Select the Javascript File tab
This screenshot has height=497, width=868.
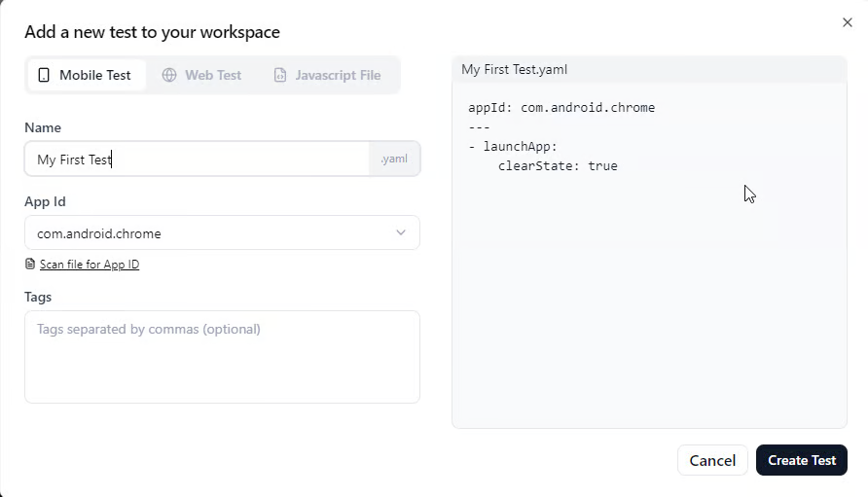pyautogui.click(x=327, y=75)
